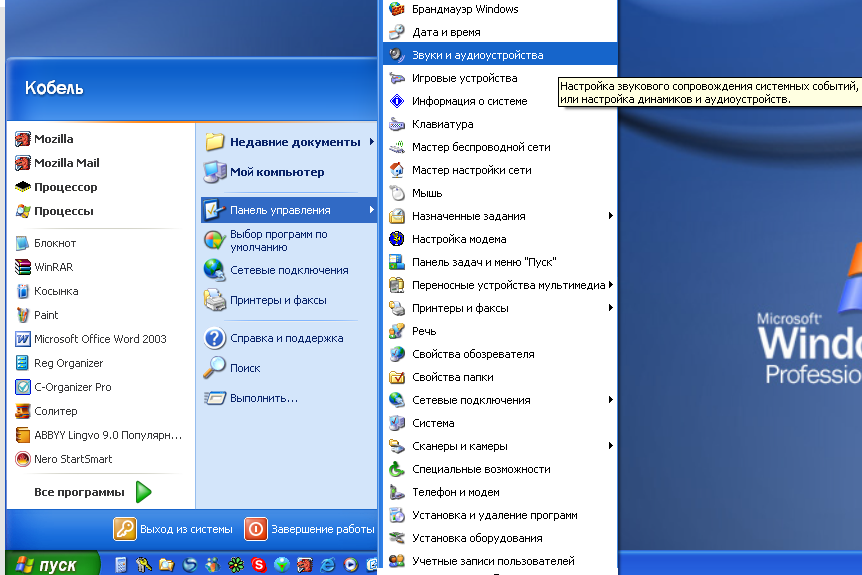The width and height of the screenshot is (862, 575).
Task: Open the Процессор pinned shortcut
Action: click(56, 187)
